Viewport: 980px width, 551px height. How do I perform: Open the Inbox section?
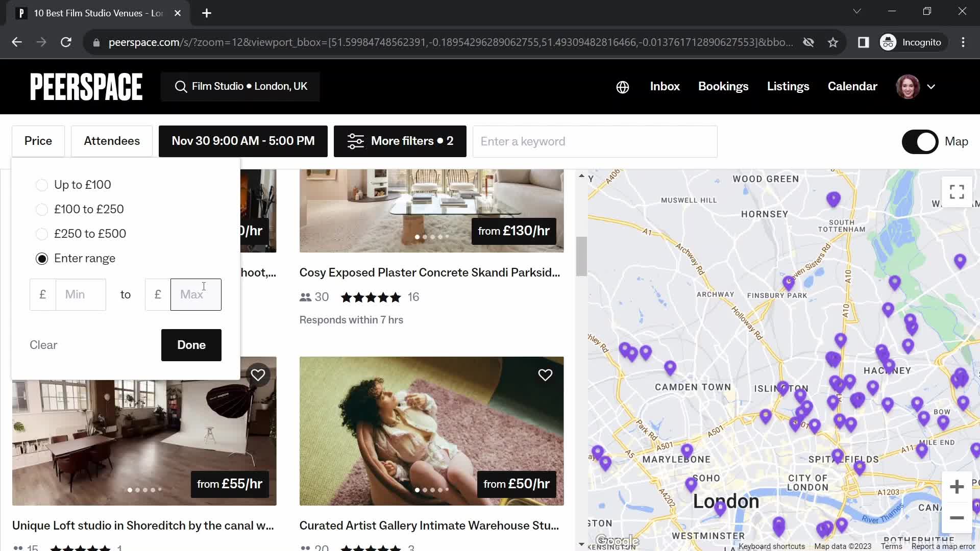tap(665, 86)
